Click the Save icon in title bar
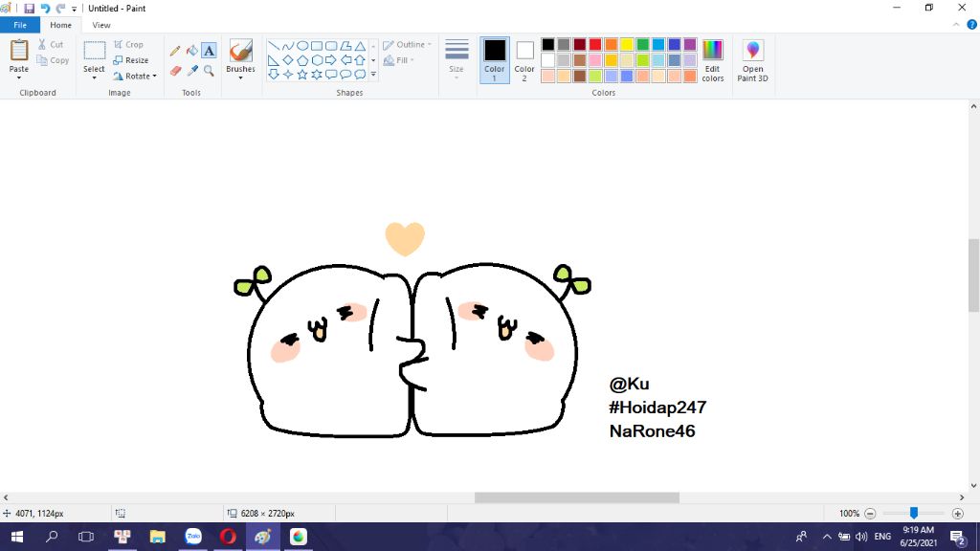The image size is (980, 551). (x=30, y=9)
